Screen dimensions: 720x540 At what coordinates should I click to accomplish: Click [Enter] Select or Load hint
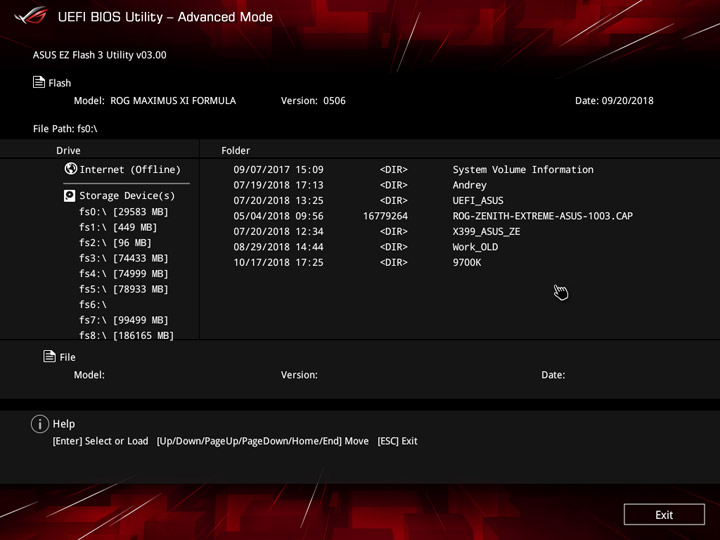point(100,441)
